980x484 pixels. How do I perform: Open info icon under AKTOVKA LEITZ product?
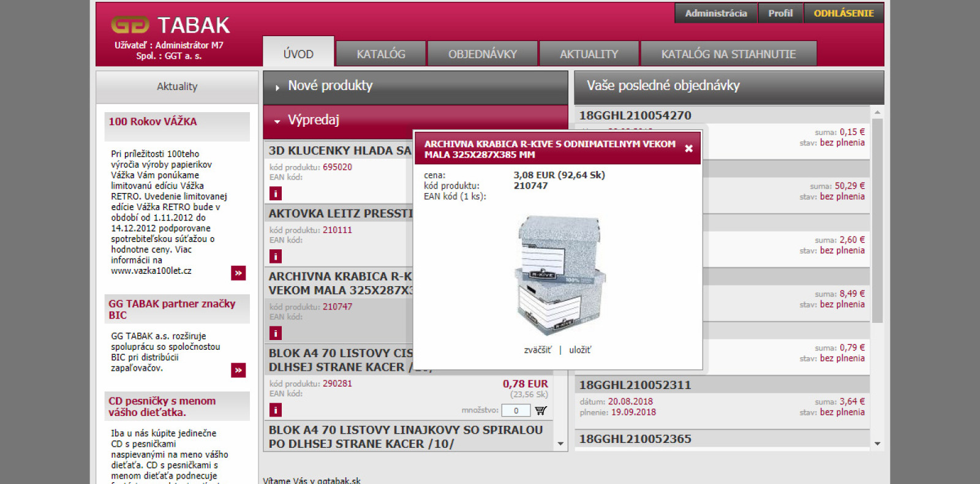(x=276, y=257)
